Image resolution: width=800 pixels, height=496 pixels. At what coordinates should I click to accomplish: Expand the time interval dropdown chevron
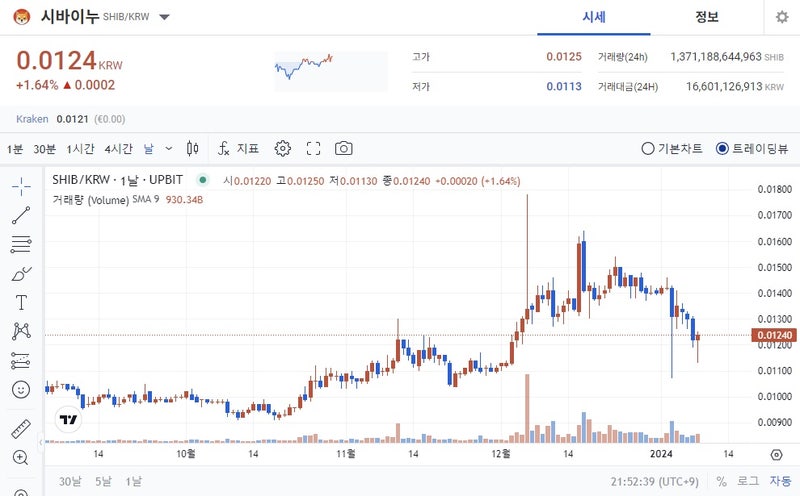click(169, 148)
